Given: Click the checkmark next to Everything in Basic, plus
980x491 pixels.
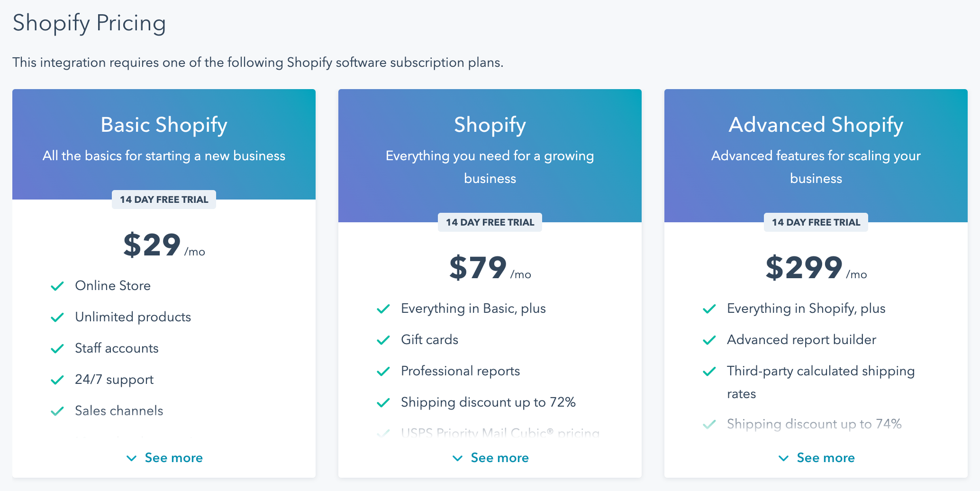Looking at the screenshot, I should tap(383, 309).
